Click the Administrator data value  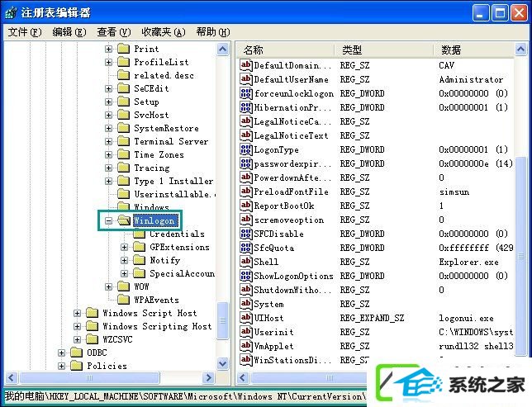pos(471,79)
